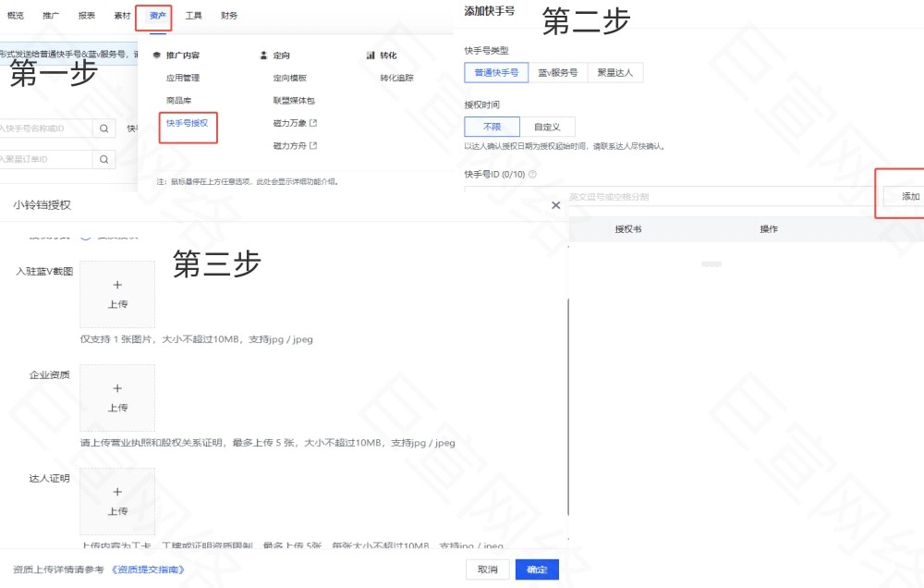Image resolution: width=924 pixels, height=588 pixels.
Task: Click 确定 to confirm the submission
Action: [x=536, y=570]
